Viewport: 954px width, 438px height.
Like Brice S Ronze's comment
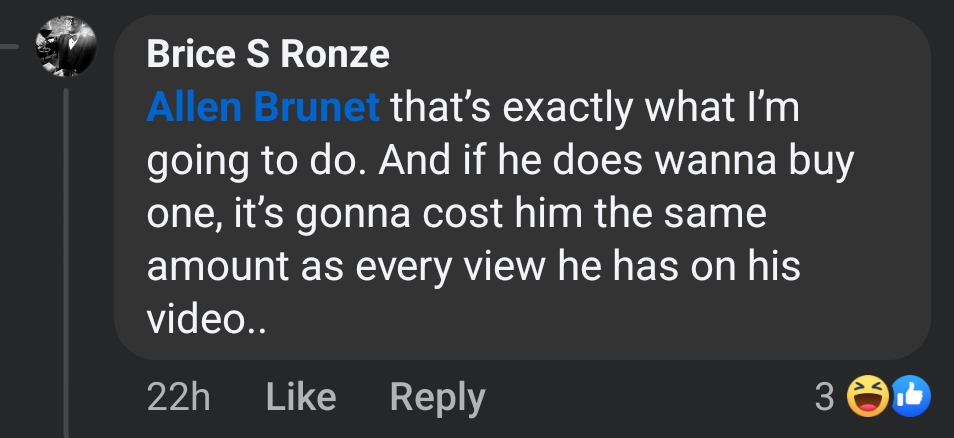pyautogui.click(x=301, y=398)
